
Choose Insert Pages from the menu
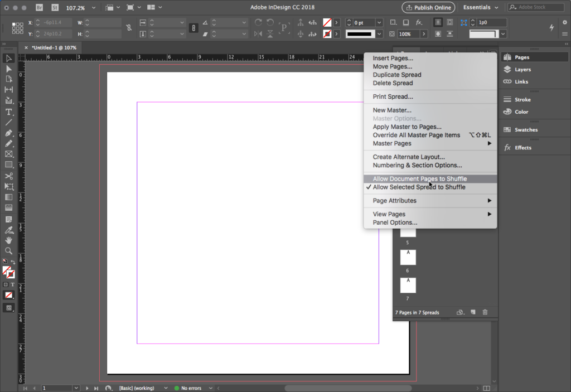coord(393,59)
